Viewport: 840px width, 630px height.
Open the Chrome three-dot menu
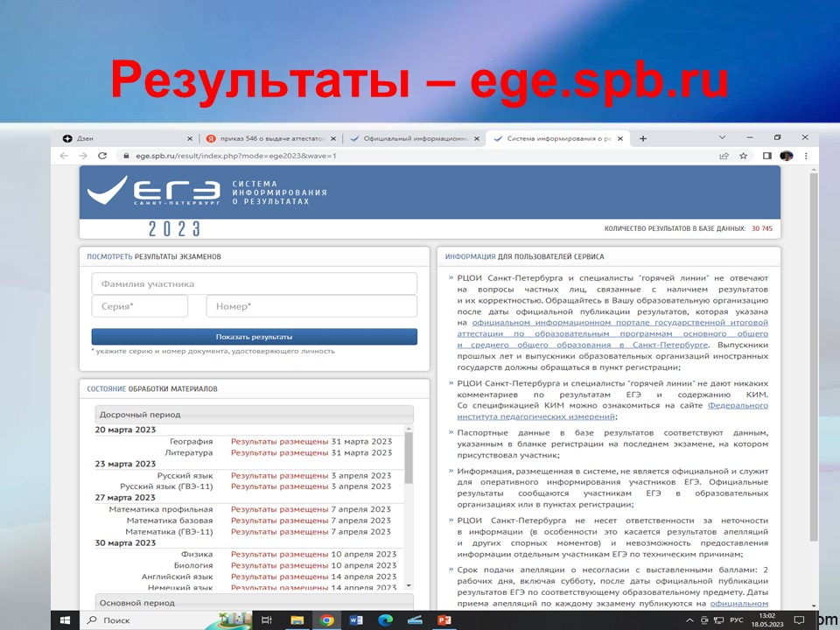click(806, 156)
